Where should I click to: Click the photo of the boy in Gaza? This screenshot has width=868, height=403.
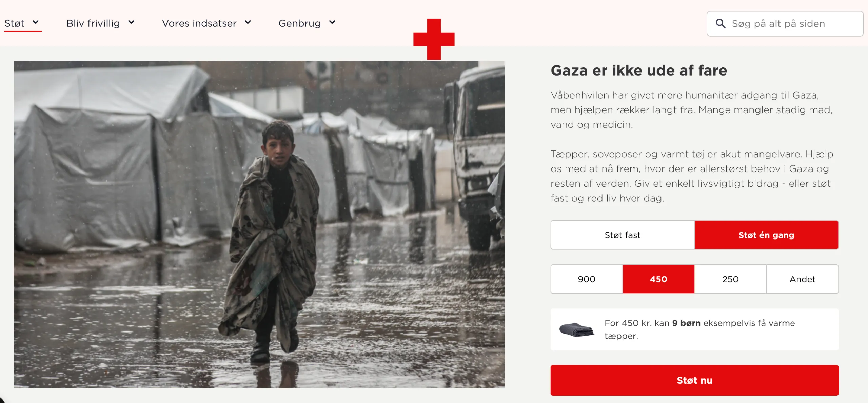tap(259, 224)
